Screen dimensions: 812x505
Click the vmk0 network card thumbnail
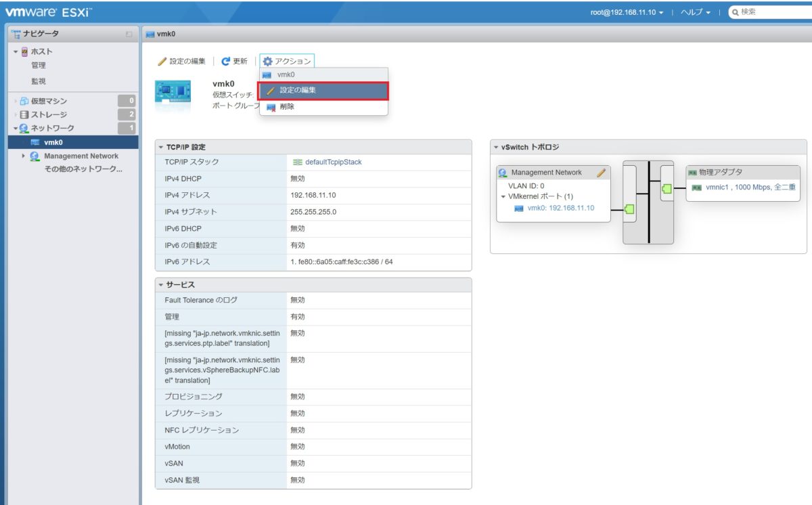[173, 94]
